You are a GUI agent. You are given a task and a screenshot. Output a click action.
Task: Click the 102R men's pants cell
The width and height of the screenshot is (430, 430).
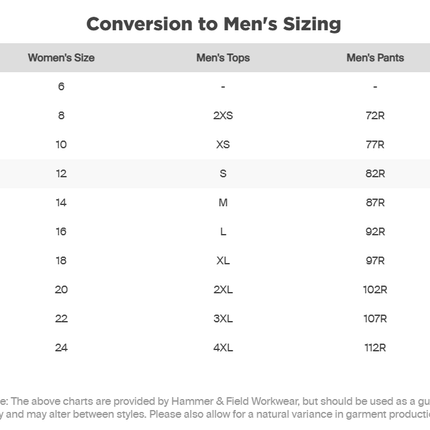[375, 290]
